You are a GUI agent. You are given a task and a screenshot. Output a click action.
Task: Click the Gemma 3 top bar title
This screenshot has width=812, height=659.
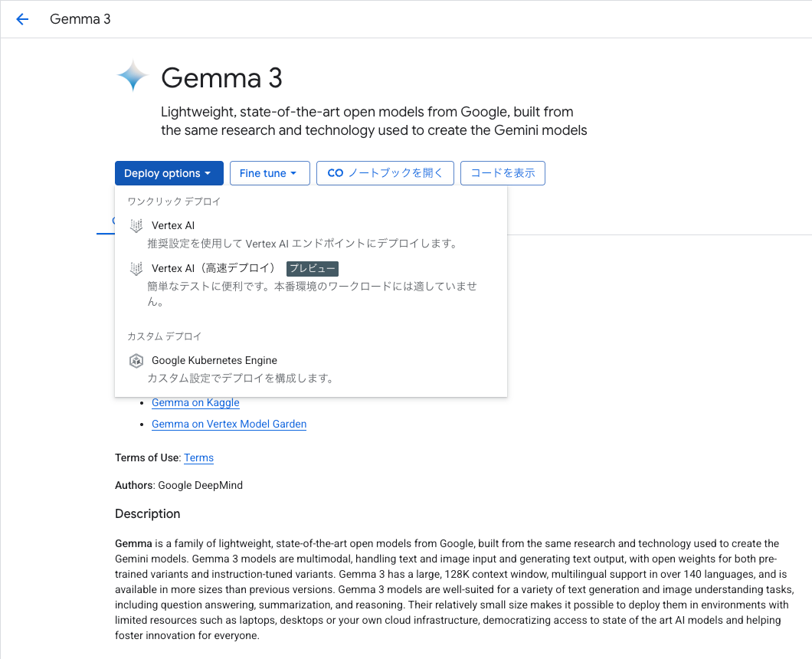point(80,19)
